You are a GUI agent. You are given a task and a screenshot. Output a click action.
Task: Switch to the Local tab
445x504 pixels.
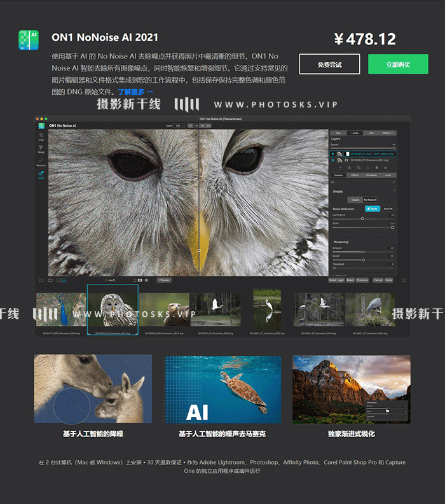(x=388, y=175)
